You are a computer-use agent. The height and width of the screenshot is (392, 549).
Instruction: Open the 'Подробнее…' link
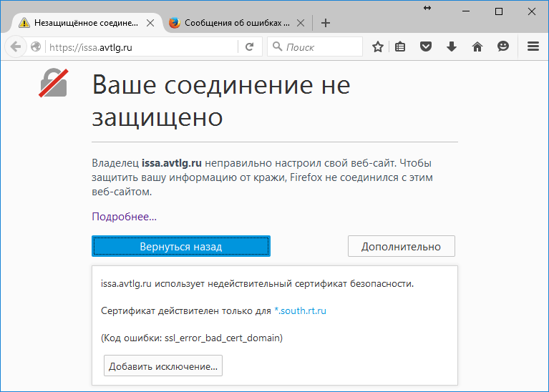tap(125, 217)
